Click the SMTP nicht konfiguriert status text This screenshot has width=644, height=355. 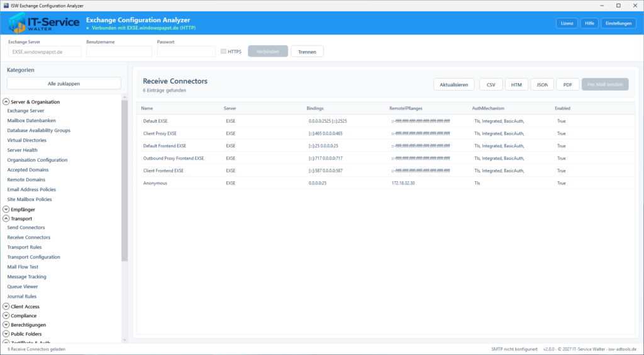pyautogui.click(x=514, y=349)
